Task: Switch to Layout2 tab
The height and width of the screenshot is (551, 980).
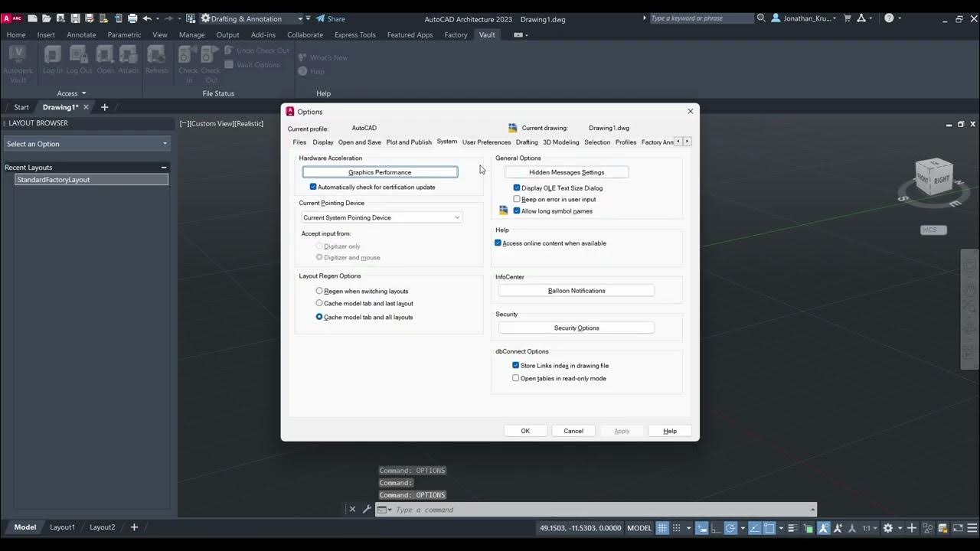Action: click(102, 527)
